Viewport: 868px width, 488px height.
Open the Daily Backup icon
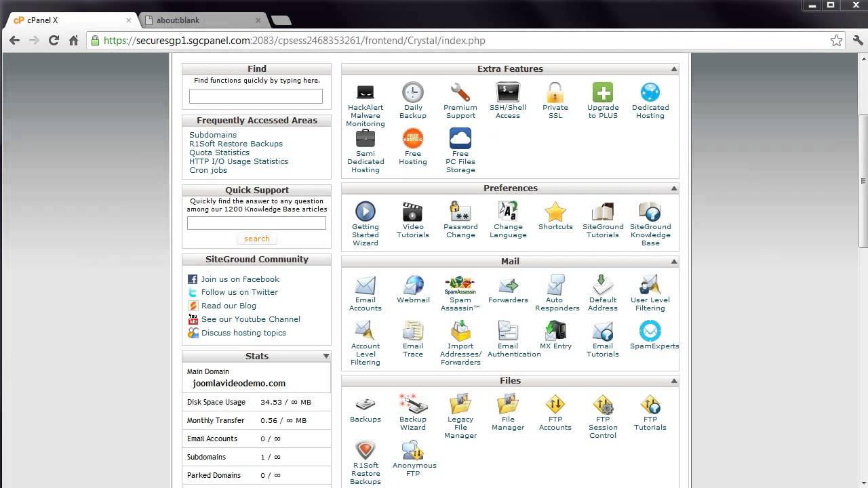click(x=413, y=92)
